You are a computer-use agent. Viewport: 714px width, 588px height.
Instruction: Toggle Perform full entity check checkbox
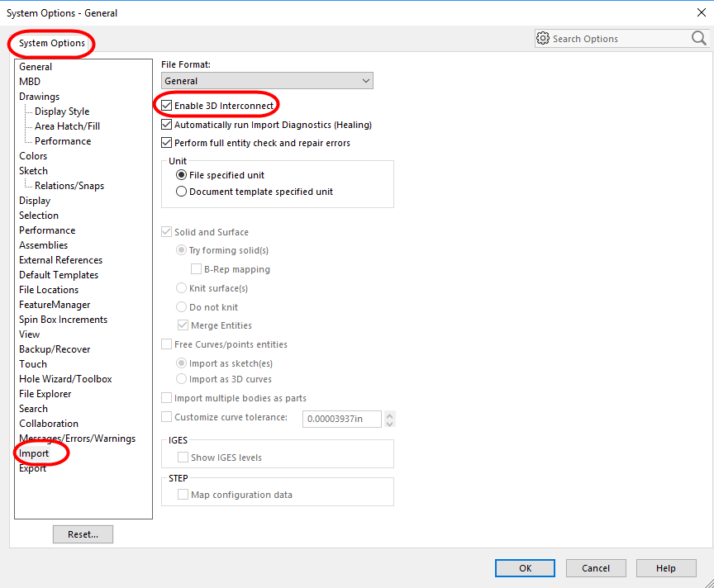(x=167, y=143)
